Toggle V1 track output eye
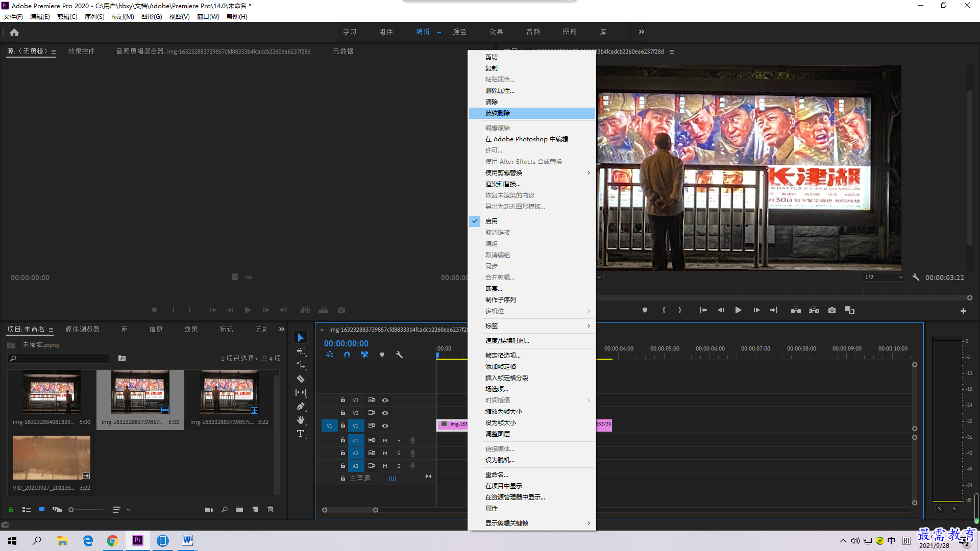The image size is (980, 551). point(385,425)
